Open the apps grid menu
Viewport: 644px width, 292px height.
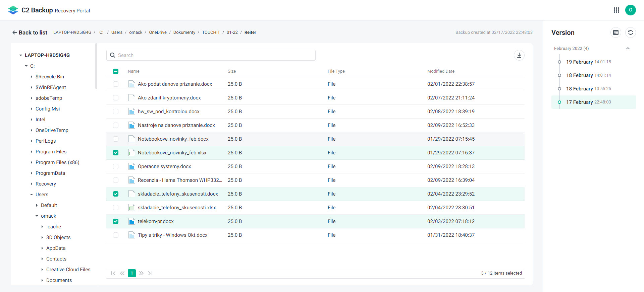click(616, 10)
